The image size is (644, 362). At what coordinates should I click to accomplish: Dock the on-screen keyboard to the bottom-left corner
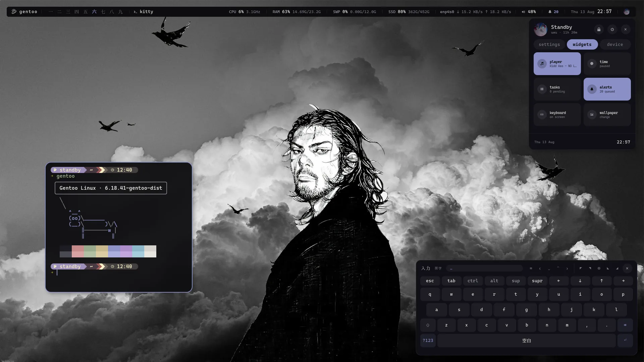point(608,268)
